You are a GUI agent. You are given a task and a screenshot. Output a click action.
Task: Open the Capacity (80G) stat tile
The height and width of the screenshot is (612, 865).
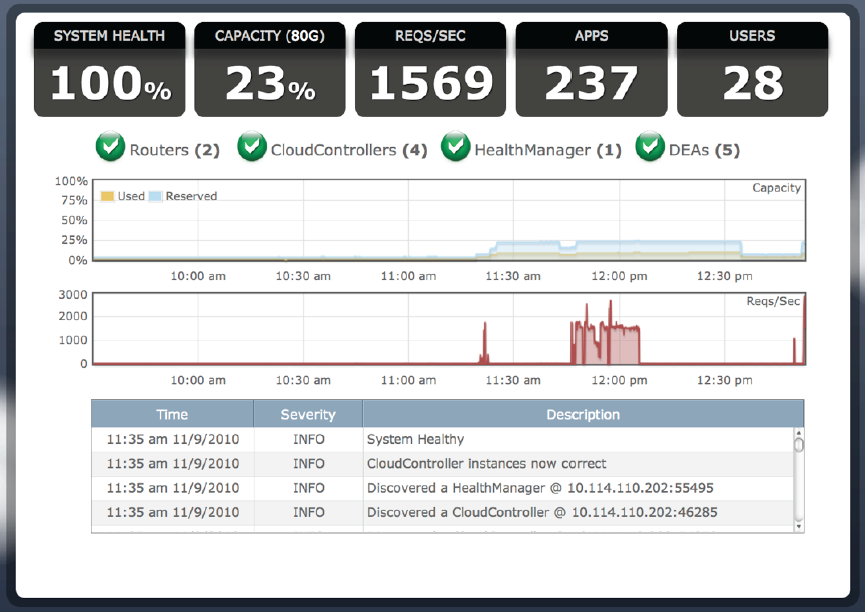point(270,70)
